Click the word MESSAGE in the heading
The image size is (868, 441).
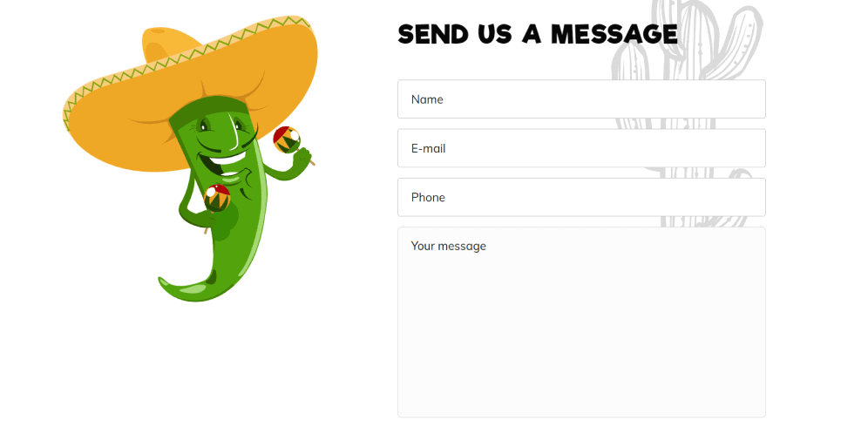[614, 34]
